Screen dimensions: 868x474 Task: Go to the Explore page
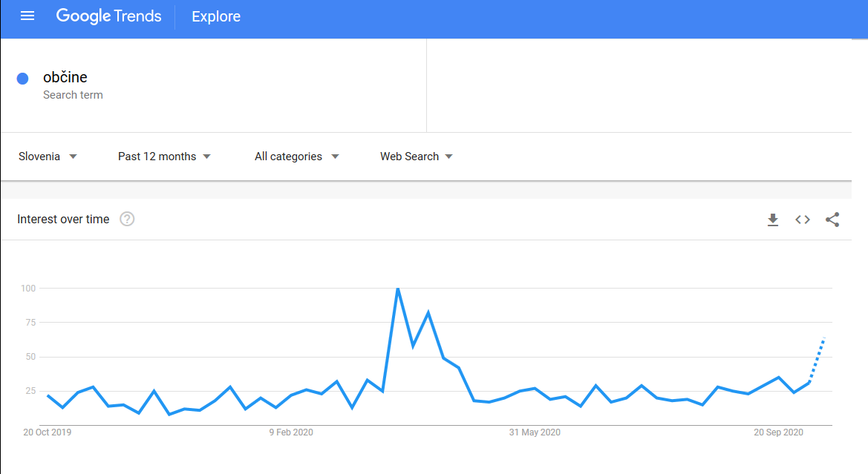(x=216, y=16)
